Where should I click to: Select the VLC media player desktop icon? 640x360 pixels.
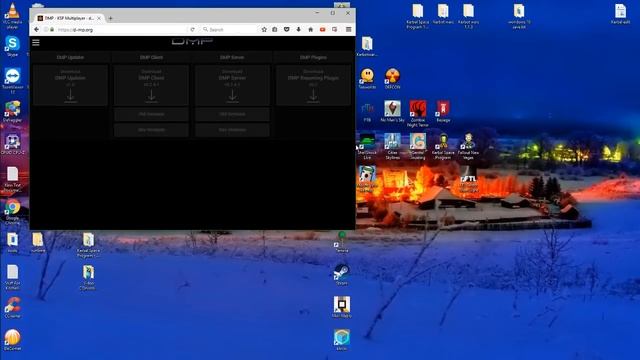point(12,16)
